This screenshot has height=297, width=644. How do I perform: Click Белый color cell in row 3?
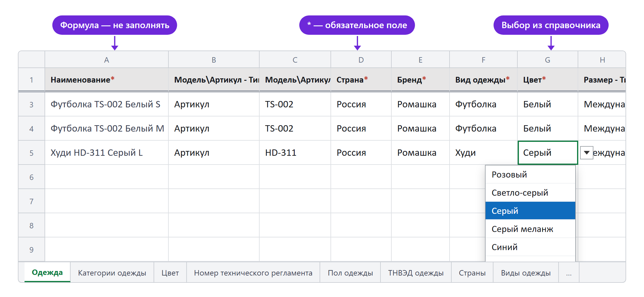[548, 104]
